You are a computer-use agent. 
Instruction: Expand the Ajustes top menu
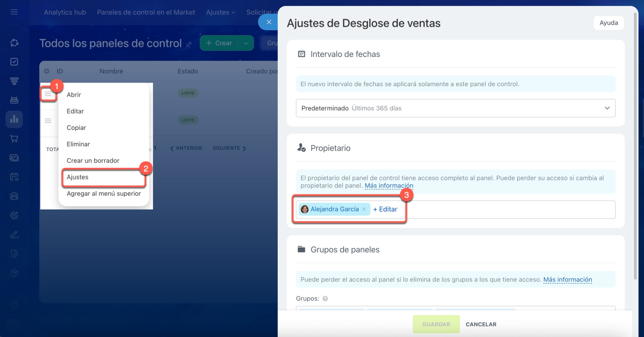click(220, 12)
